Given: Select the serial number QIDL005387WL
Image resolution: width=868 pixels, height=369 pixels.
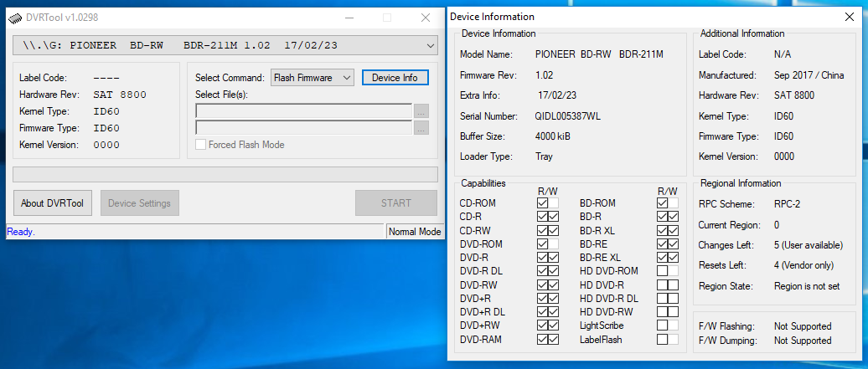Looking at the screenshot, I should click(x=567, y=116).
